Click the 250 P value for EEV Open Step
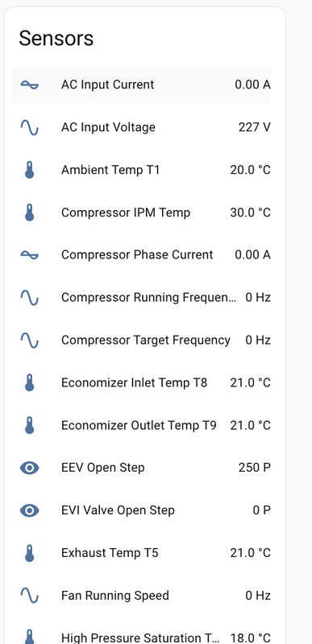This screenshot has height=644, width=312. [255, 468]
